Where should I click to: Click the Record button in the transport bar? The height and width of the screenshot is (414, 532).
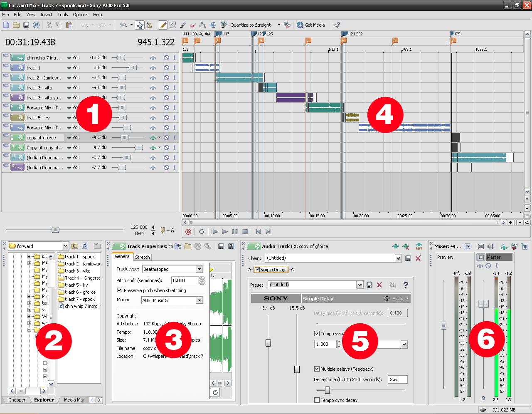pos(188,232)
